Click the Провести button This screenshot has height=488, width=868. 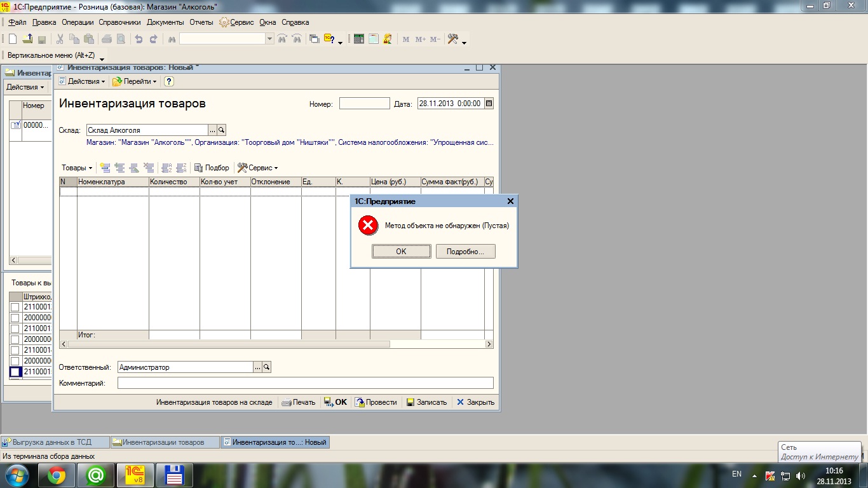[x=376, y=402]
